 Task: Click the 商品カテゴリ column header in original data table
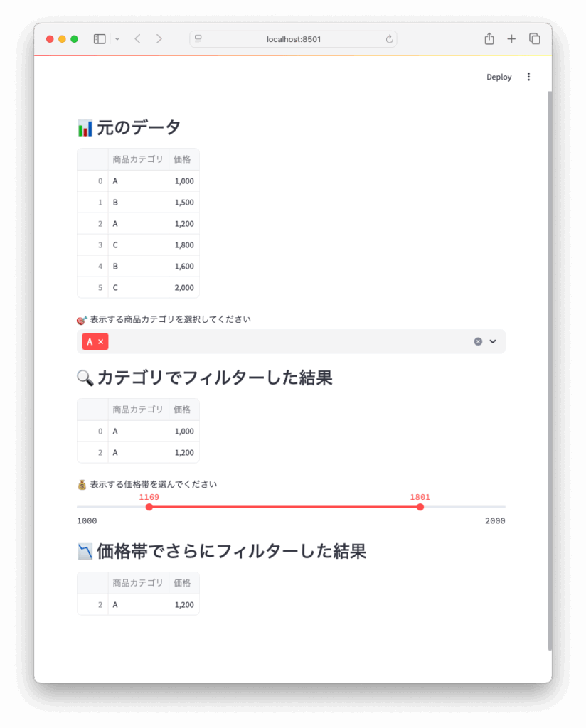139,159
